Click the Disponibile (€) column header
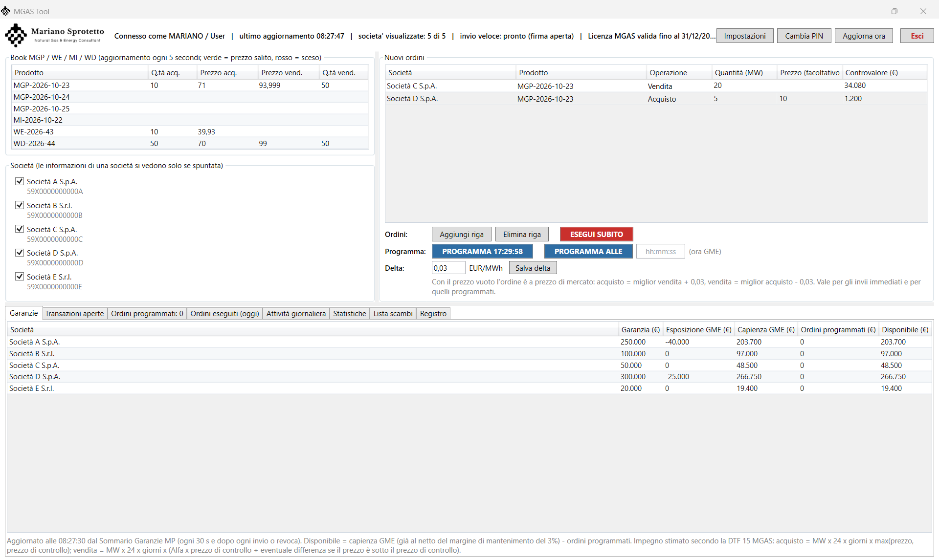The image size is (939, 560). coord(905,330)
